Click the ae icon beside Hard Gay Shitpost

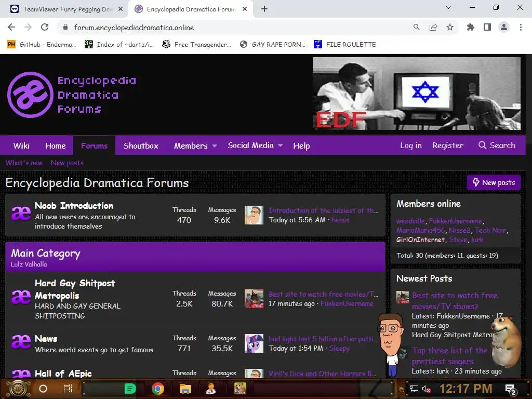[21, 297]
